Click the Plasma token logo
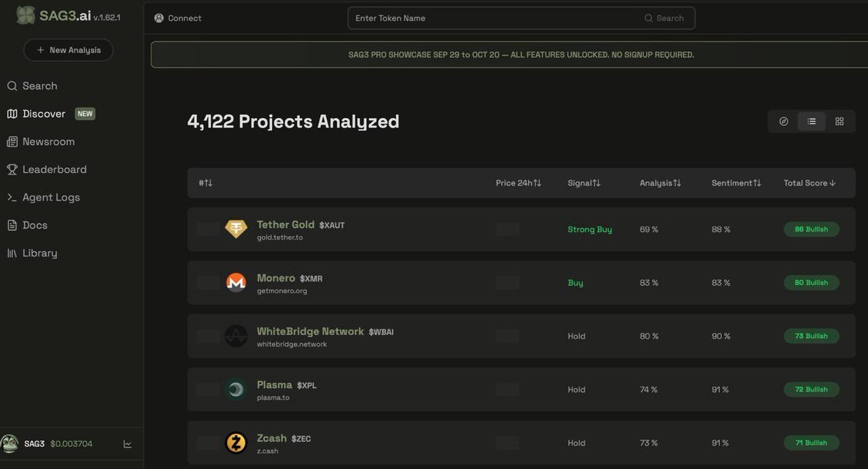The width and height of the screenshot is (868, 469). pyautogui.click(x=236, y=389)
